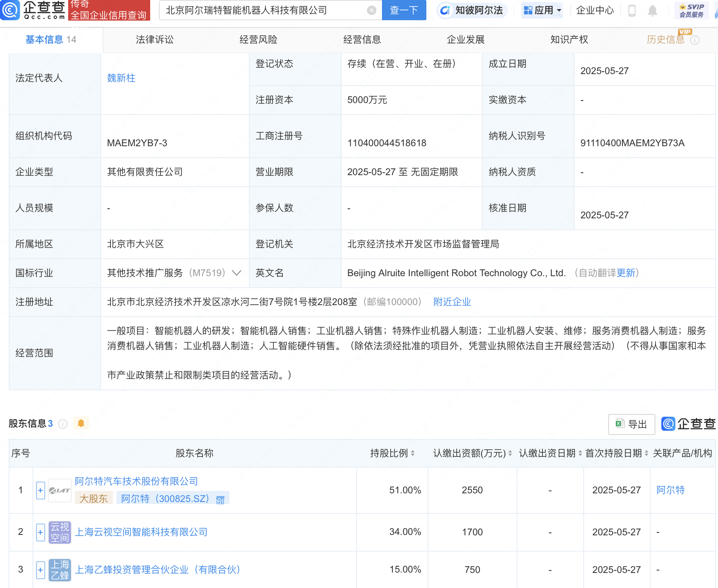Switch to 经营信息 tab
The width and height of the screenshot is (718, 588).
coord(362,40)
